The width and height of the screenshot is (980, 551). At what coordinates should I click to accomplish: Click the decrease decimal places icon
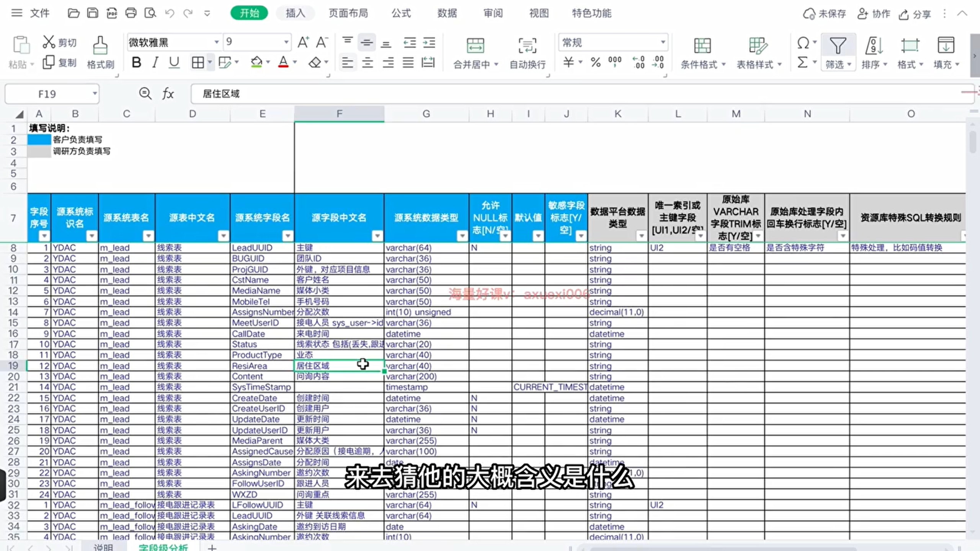point(658,62)
